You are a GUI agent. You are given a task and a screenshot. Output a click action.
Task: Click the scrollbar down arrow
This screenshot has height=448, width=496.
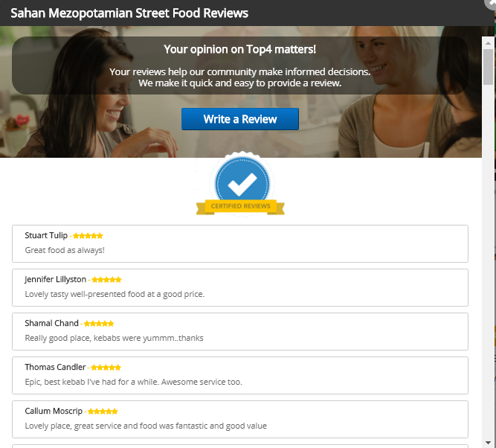[x=488, y=442]
